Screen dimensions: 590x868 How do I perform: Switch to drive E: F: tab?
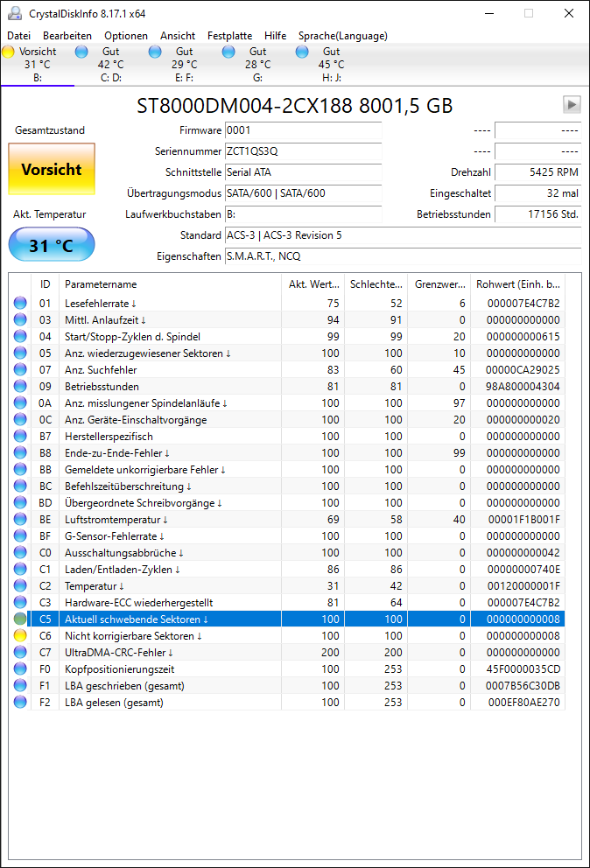point(184,64)
